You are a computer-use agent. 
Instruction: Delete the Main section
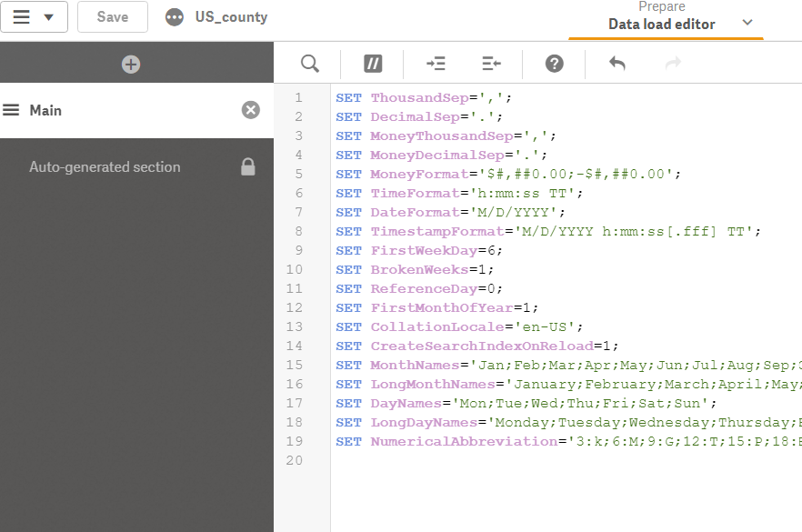251,110
